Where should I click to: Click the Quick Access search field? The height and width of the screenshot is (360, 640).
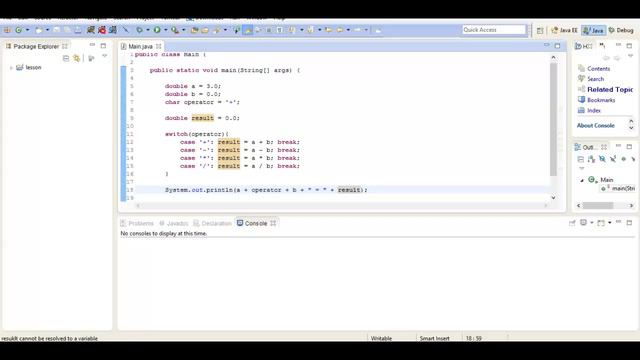click(x=494, y=30)
